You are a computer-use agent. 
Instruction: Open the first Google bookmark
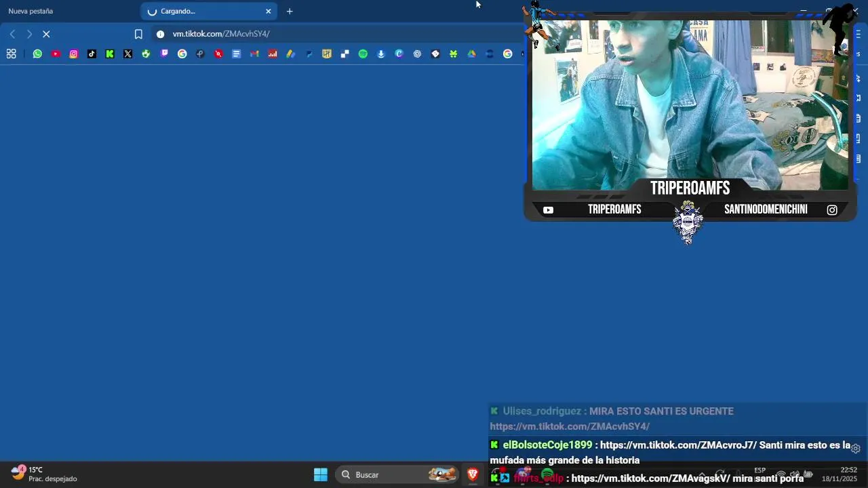coord(182,54)
